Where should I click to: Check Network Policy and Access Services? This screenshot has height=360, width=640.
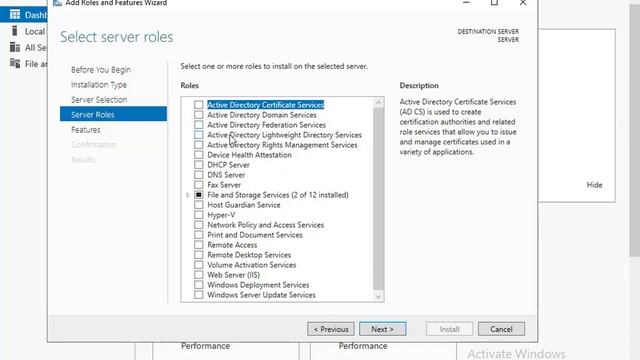198,225
